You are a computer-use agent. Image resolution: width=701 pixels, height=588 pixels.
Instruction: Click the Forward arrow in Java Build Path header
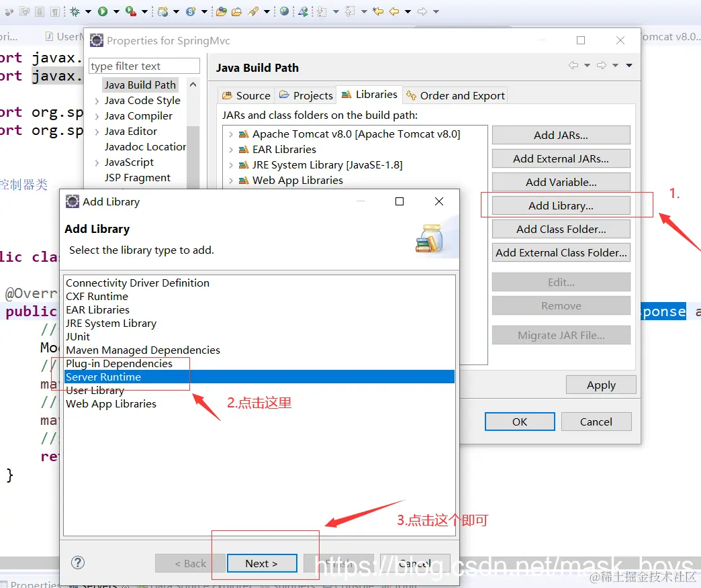coord(602,65)
